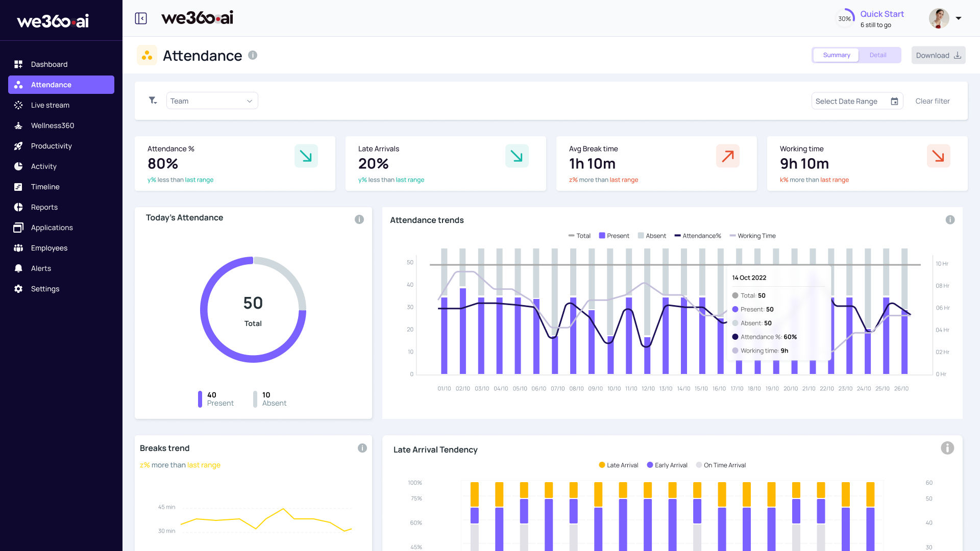
Task: Click Breaks trend info icon
Action: 362,448
